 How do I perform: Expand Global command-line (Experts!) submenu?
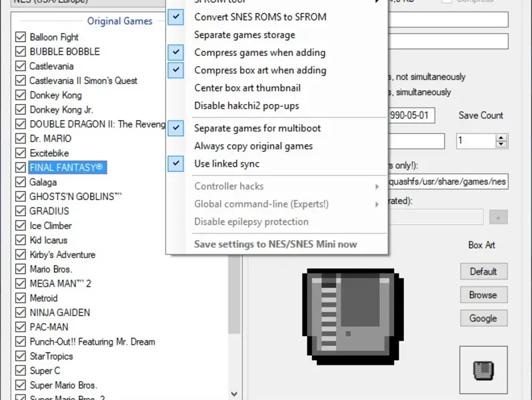point(277,204)
